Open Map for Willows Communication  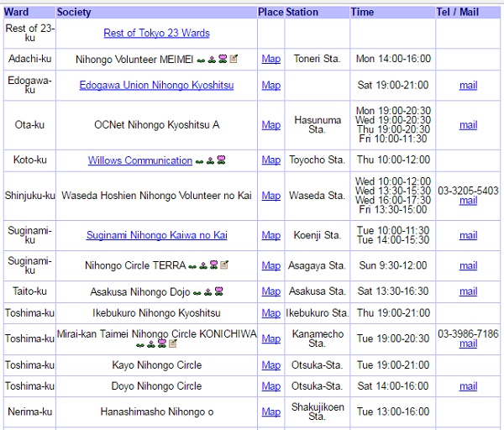[x=271, y=160]
